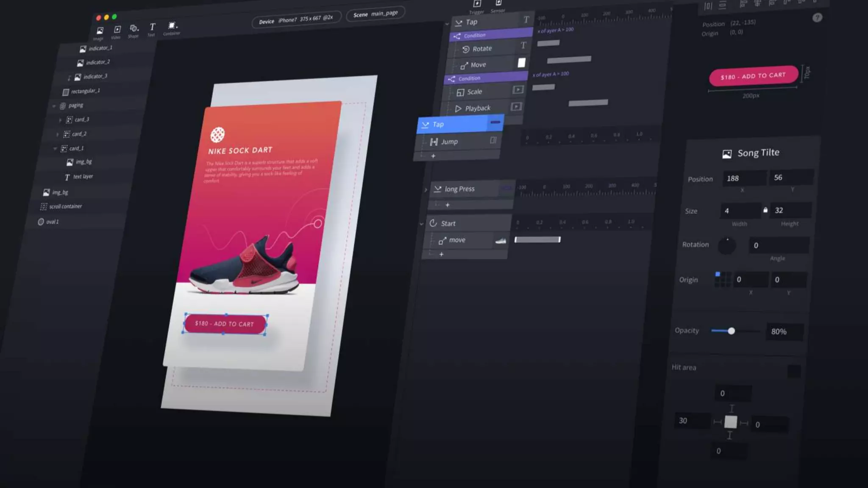The image size is (868, 488).
Task: Open the Device iPhone7 selector
Action: pyautogui.click(x=296, y=19)
